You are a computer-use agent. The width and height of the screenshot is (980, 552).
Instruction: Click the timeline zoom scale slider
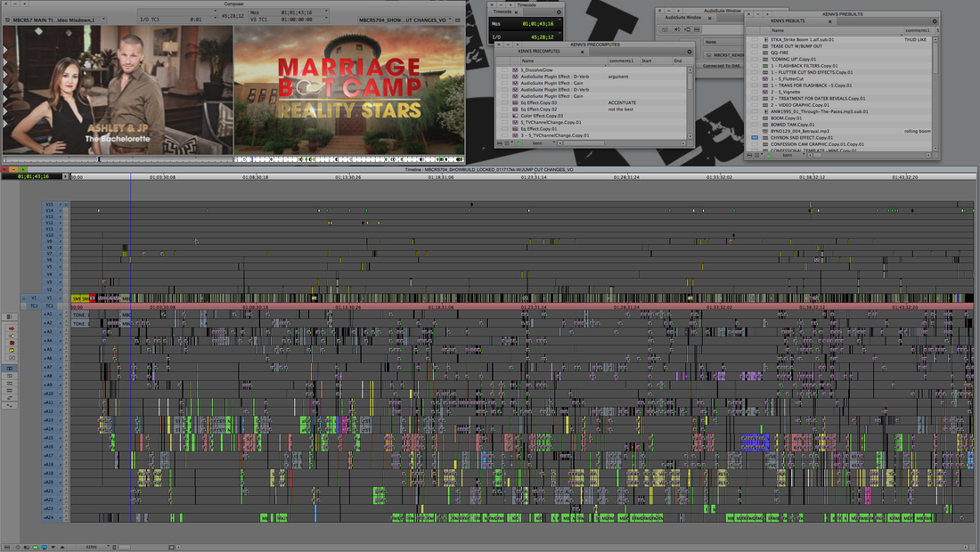point(125,547)
